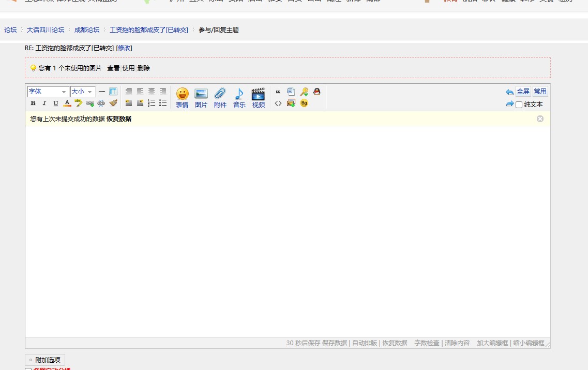
Task: Pick a font color with the A icon
Action: 67,103
